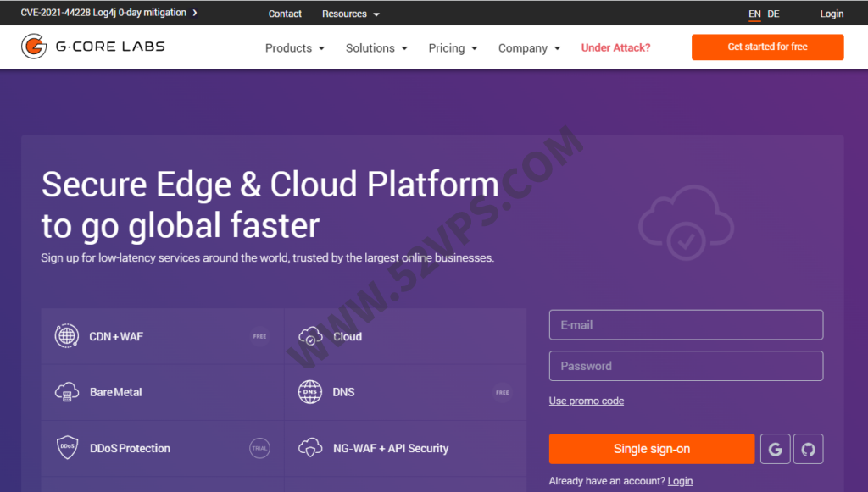This screenshot has height=492, width=868.
Task: Focus the E-mail input field
Action: point(686,325)
